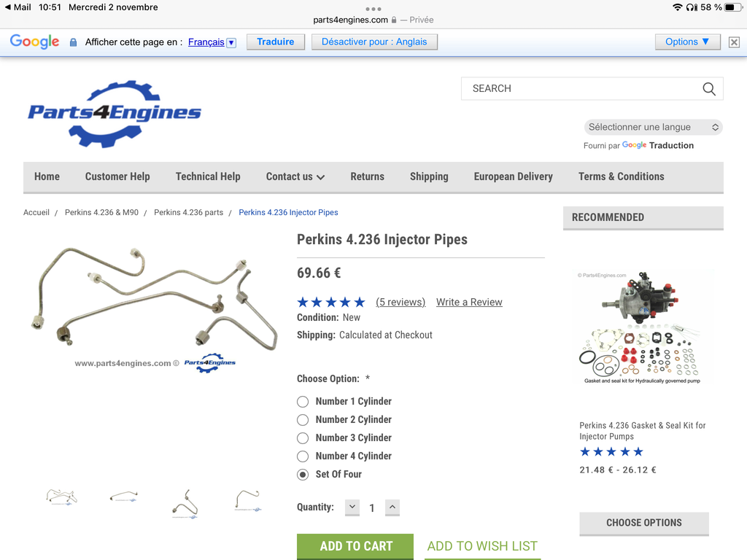Open the Options dropdown in translate bar
Screen dimensions: 747x560
click(x=687, y=42)
